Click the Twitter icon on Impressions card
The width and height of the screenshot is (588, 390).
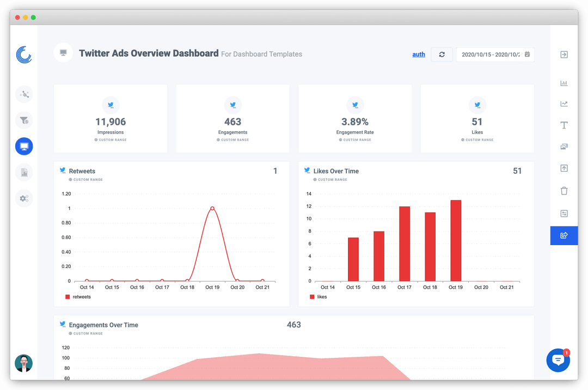pyautogui.click(x=111, y=105)
